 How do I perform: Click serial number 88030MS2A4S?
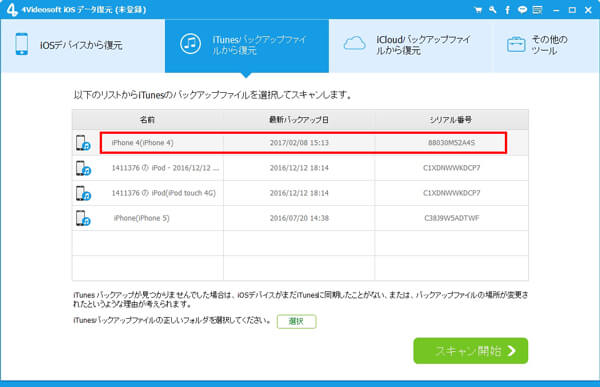click(x=452, y=143)
